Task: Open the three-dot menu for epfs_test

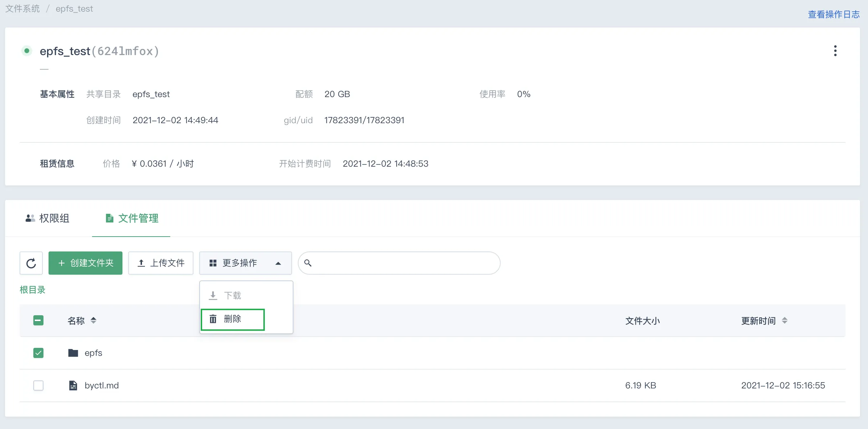Action: tap(835, 51)
